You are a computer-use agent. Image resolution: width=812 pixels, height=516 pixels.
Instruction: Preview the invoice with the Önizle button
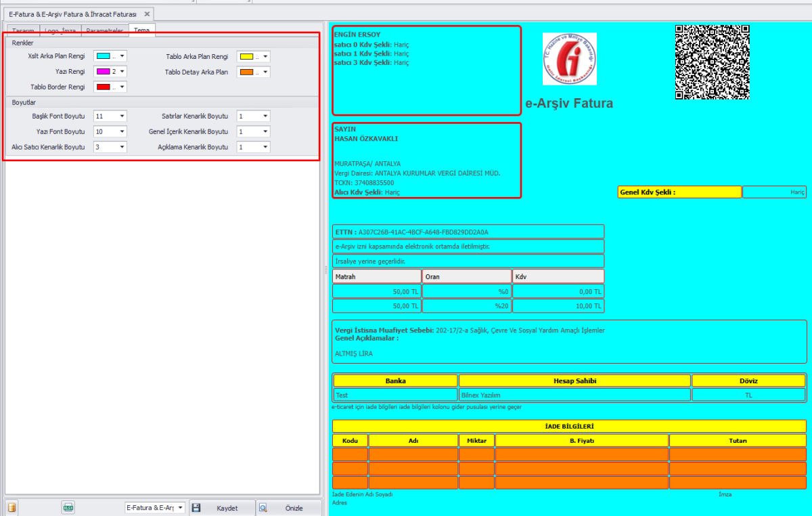click(x=288, y=508)
